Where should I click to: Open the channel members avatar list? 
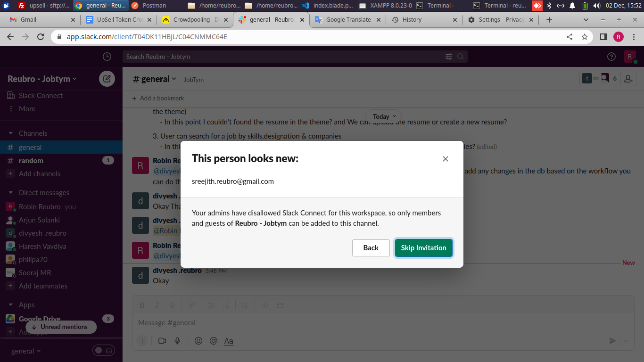(600, 79)
